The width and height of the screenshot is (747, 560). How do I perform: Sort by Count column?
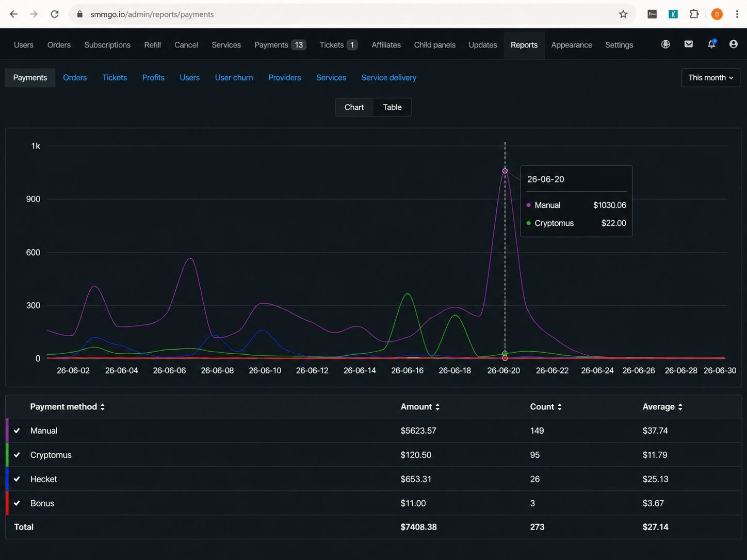point(546,407)
